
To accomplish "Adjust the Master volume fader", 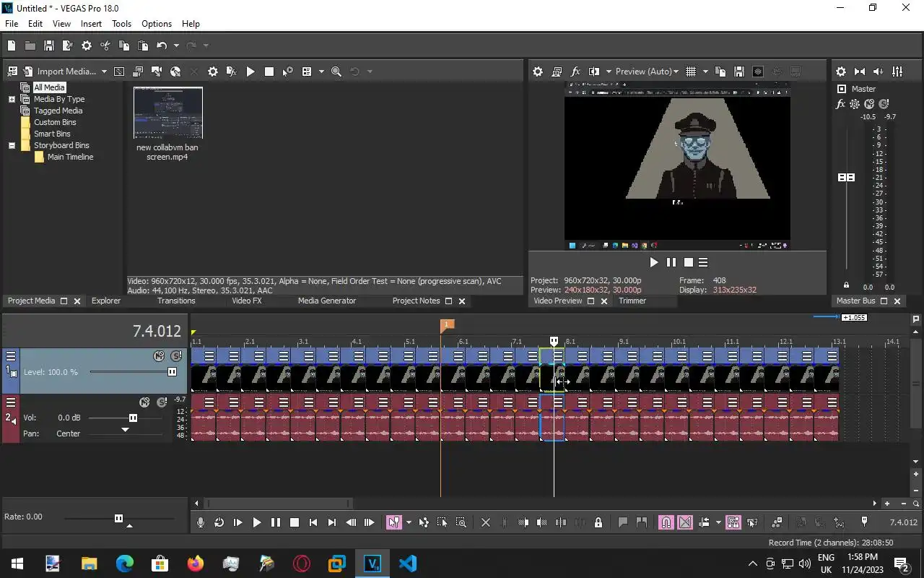I will [x=846, y=177].
